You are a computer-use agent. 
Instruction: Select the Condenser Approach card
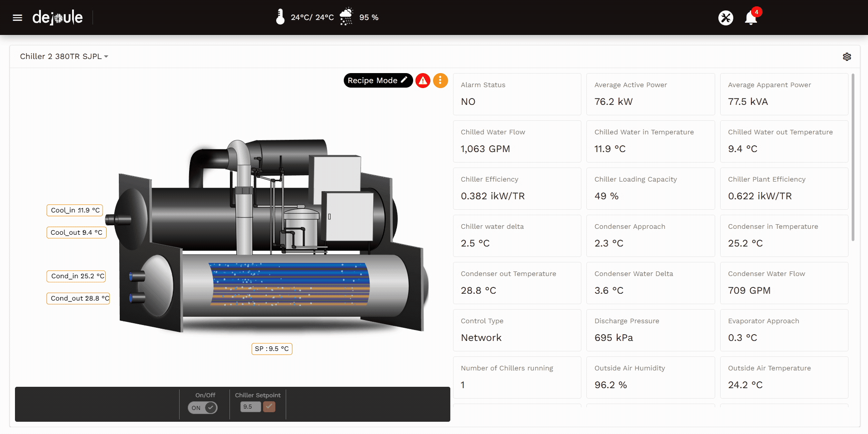[x=651, y=236]
